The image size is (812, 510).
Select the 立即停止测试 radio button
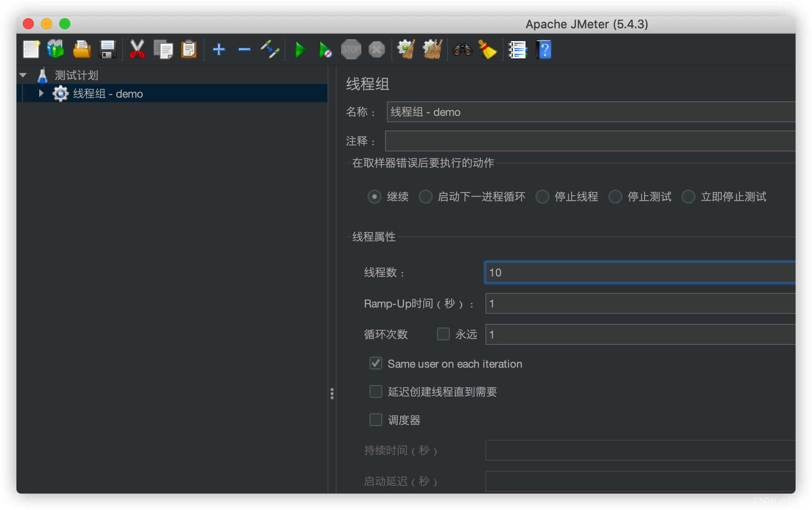coord(688,197)
